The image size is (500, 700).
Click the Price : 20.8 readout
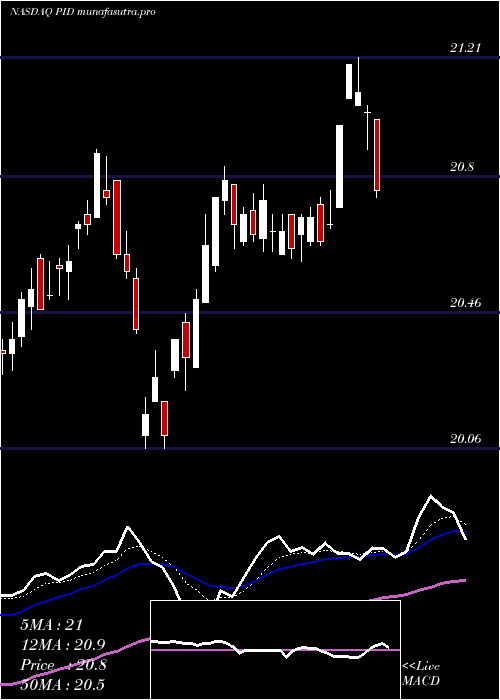pos(63,665)
